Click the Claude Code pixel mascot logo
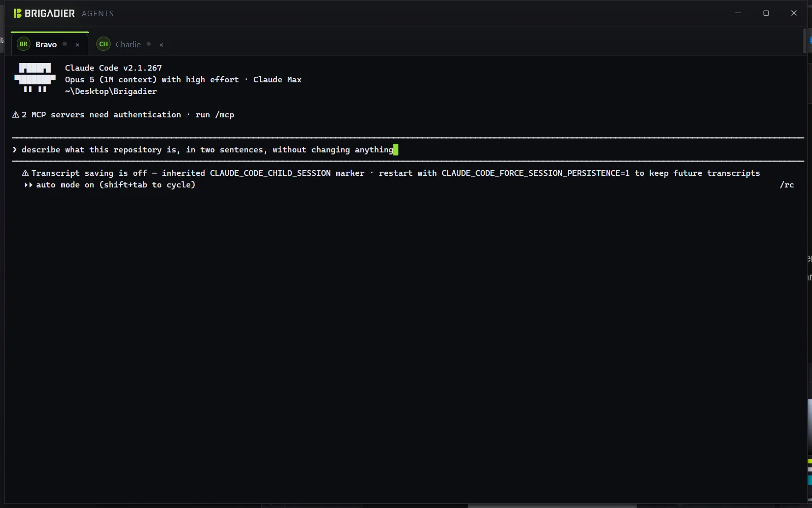The height and width of the screenshot is (508, 812). (35, 78)
